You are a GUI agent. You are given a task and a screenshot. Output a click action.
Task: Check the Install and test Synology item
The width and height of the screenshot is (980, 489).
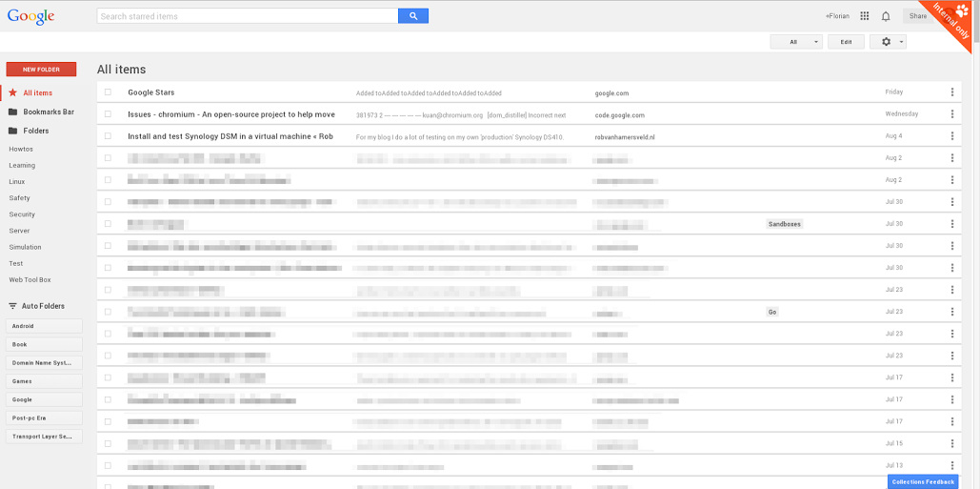tap(109, 136)
